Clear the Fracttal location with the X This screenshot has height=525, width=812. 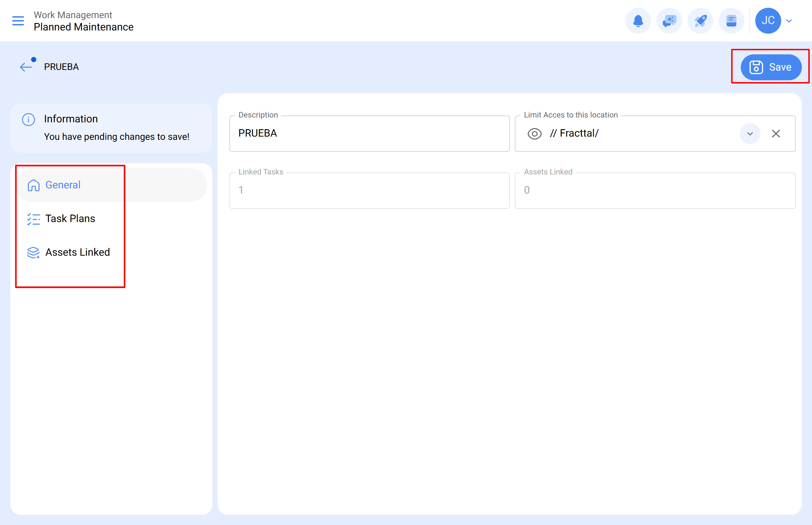coord(776,134)
